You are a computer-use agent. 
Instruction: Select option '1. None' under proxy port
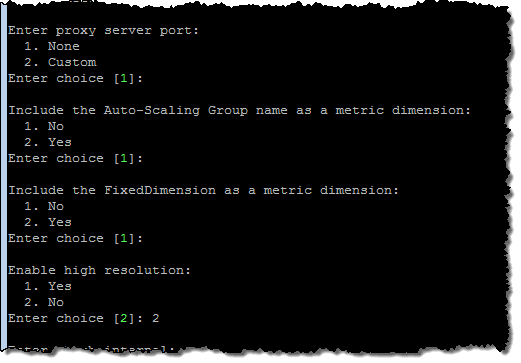coord(52,46)
